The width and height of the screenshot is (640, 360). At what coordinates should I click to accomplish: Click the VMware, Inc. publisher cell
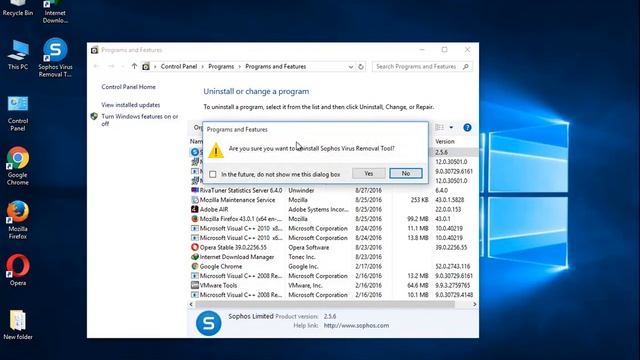point(305,285)
